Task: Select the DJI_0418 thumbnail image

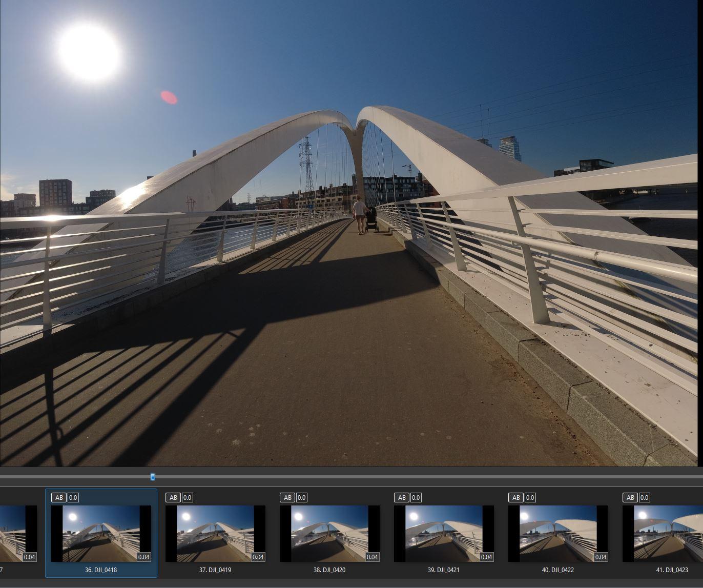Action: pos(101,534)
